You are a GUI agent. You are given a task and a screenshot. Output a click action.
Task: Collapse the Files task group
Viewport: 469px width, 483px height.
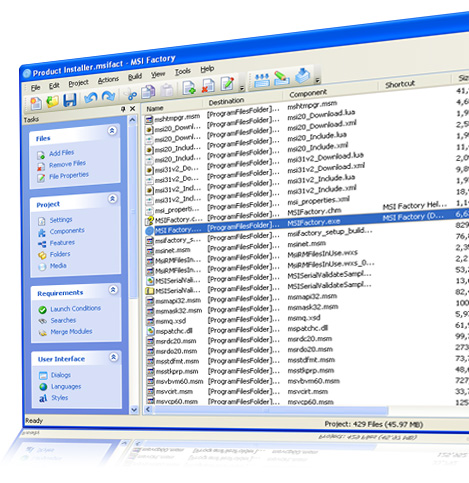(x=112, y=131)
